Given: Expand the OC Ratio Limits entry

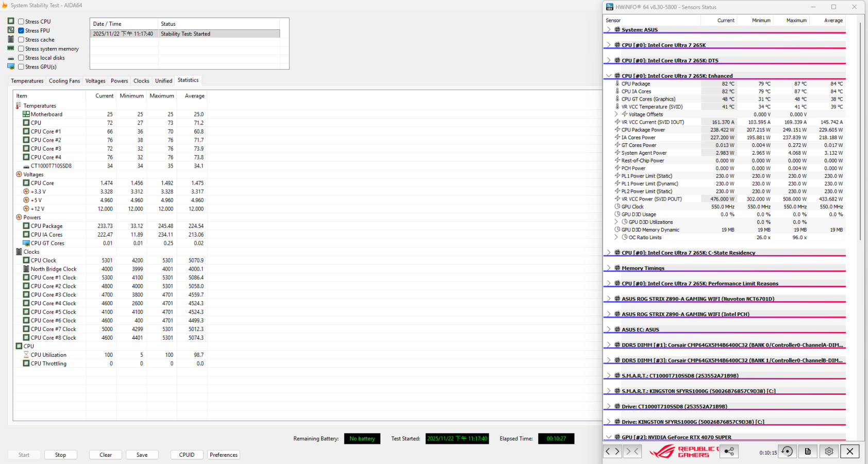Looking at the screenshot, I should point(616,238).
